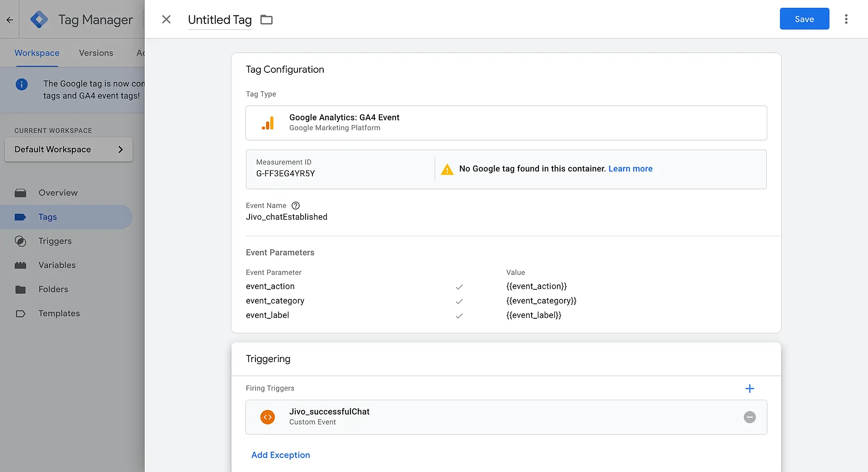
Task: Select Variables in the left navigation
Action: [57, 265]
